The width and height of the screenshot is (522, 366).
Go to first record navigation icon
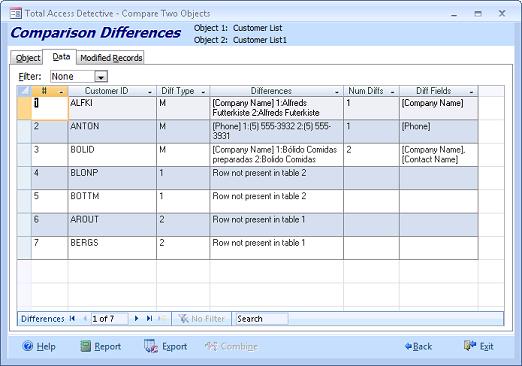(x=72, y=319)
